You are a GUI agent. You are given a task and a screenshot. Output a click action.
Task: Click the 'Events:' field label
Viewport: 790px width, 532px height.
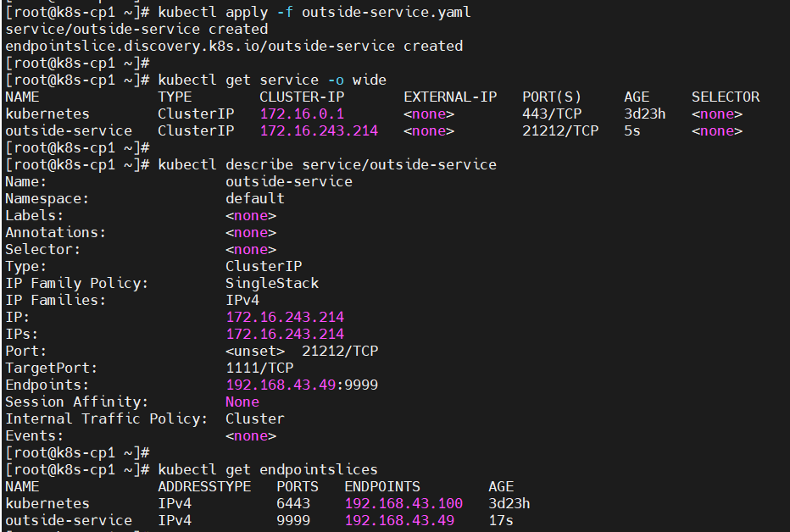pos(34,436)
